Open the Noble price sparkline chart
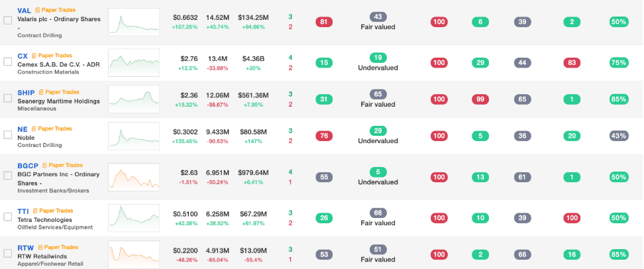Screen dimensions: 644x269 coord(134,136)
